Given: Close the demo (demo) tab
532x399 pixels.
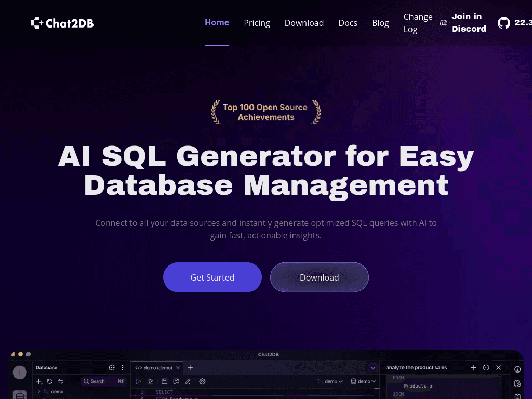Looking at the screenshot, I should [x=178, y=368].
